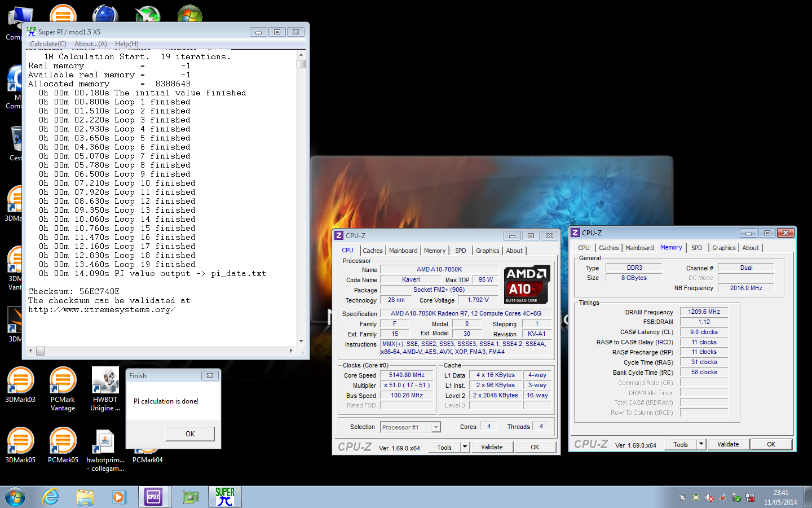Switch to SPD tab in the CPU-Z CPU window

tap(461, 251)
